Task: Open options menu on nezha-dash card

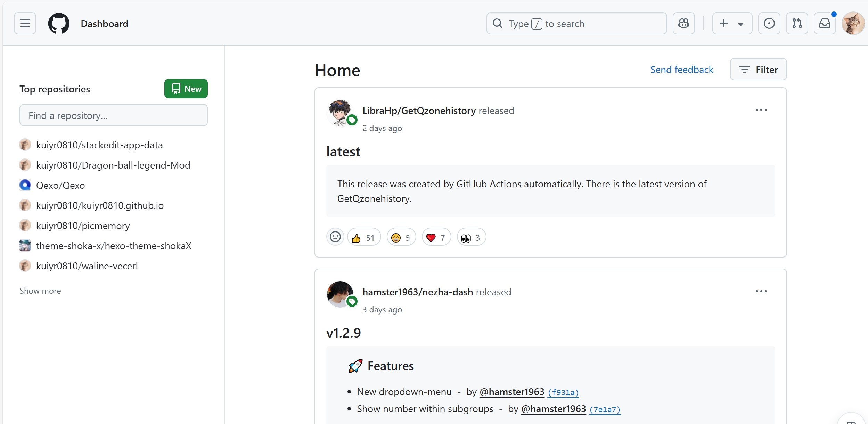Action: coord(761,291)
